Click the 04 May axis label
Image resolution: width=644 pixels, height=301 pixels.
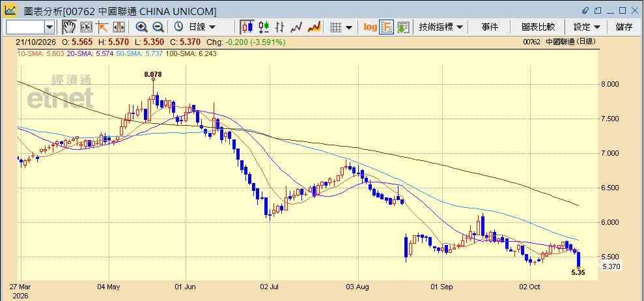point(109,287)
